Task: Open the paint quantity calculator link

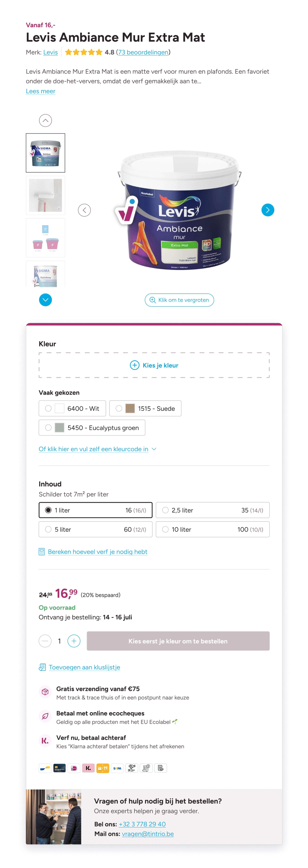Action: click(x=97, y=552)
